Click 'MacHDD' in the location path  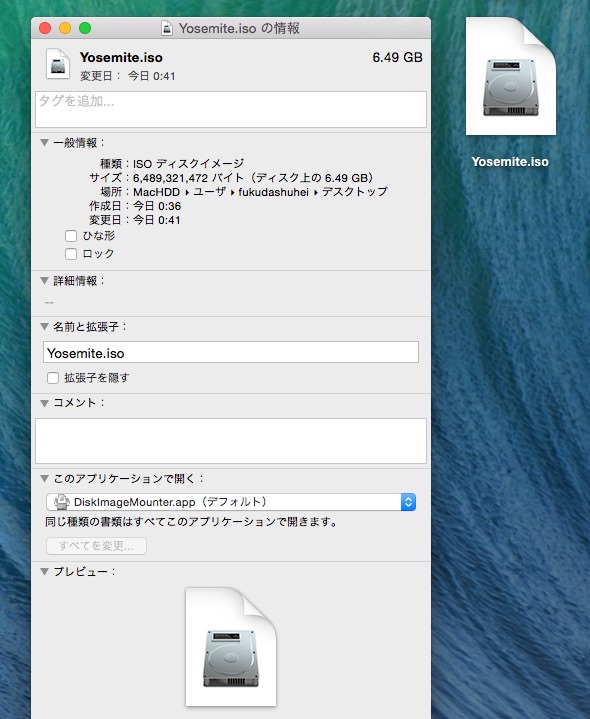click(156, 192)
